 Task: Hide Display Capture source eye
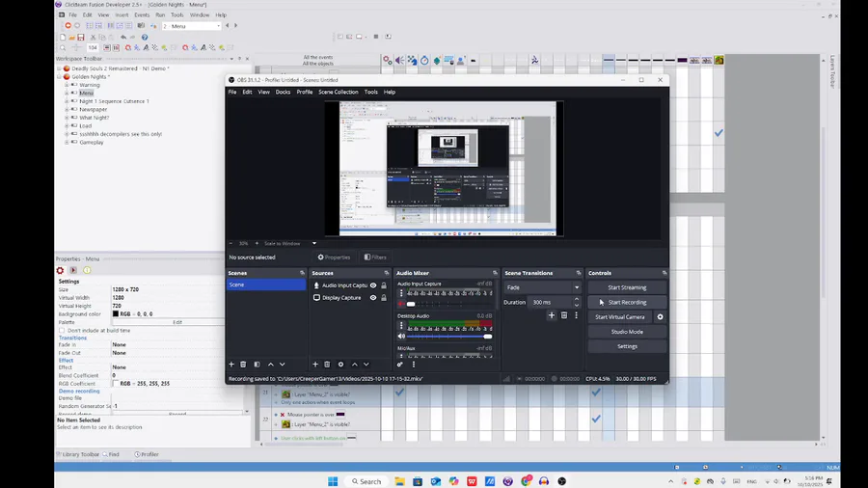point(373,298)
